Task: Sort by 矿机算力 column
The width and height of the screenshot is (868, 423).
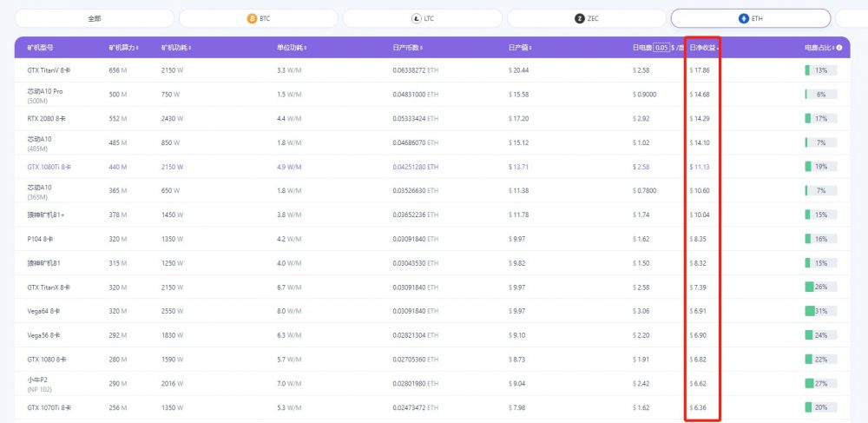Action: 123,48
